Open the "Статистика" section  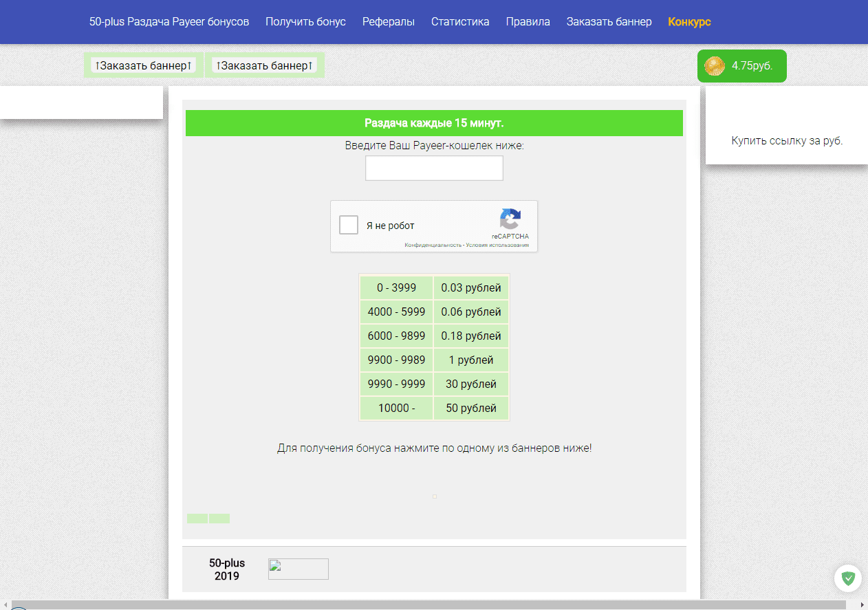(460, 22)
